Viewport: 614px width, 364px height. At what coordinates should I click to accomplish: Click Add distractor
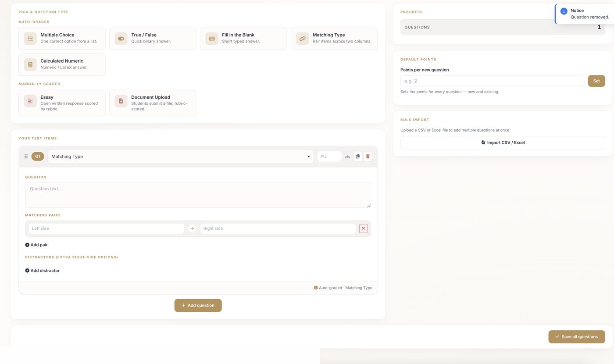[42, 271]
